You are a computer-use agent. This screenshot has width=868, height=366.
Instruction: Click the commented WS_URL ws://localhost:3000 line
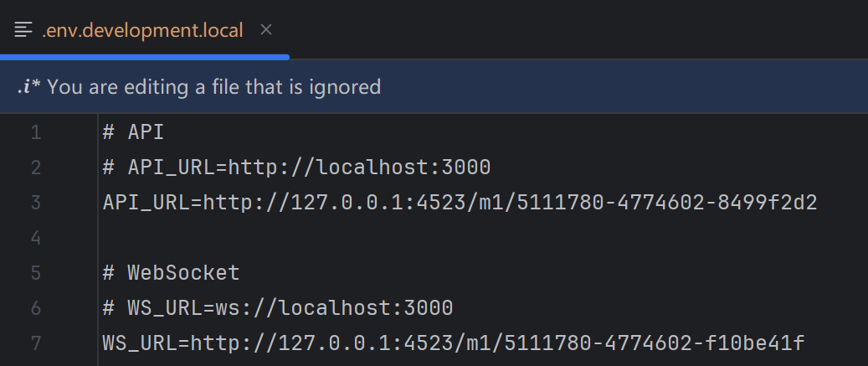point(278,308)
